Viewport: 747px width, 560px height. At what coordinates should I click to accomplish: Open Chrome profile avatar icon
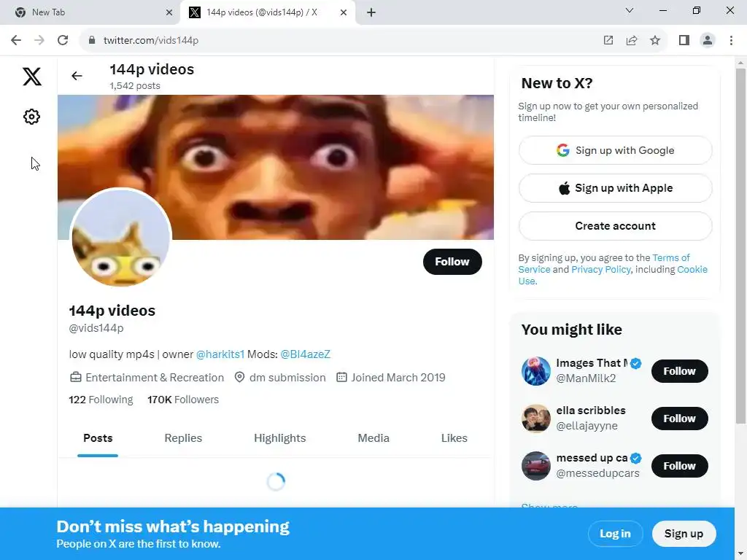tap(708, 41)
